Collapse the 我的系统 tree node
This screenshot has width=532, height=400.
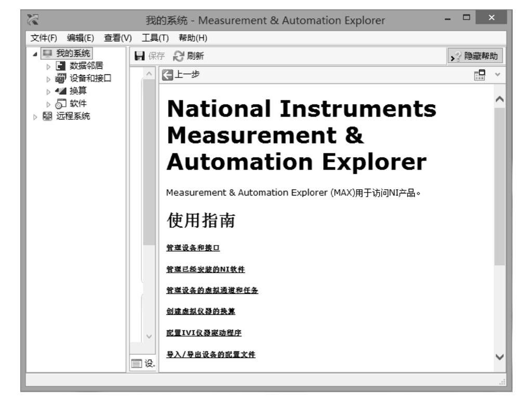point(34,54)
